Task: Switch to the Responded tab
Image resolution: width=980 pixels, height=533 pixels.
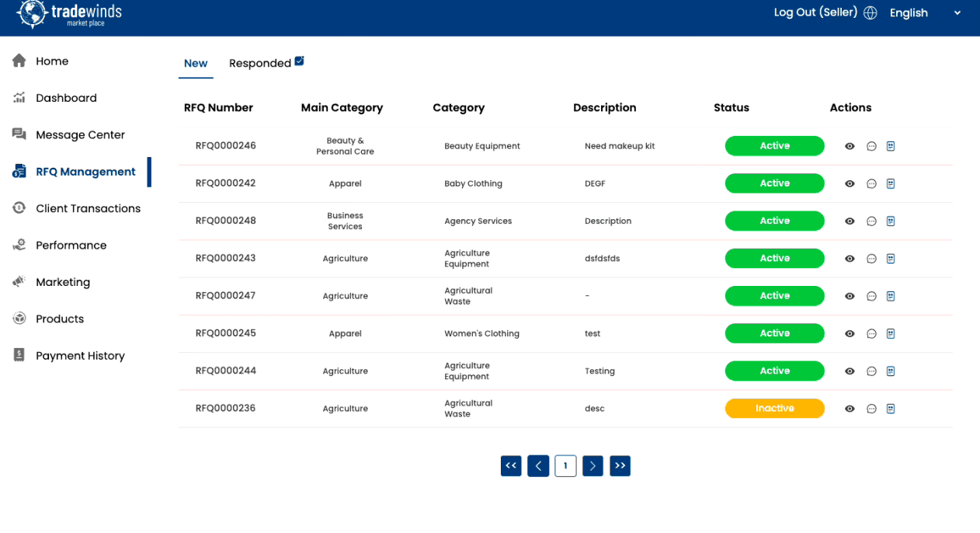Action: coord(266,63)
